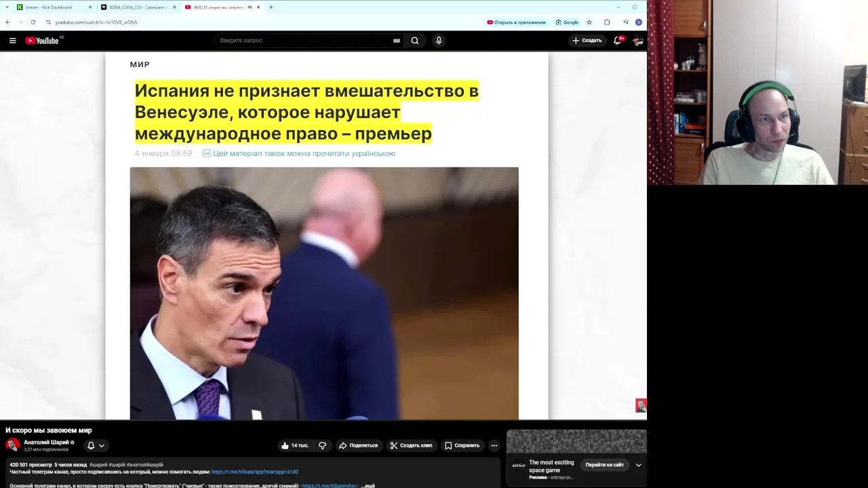Open the t.me/ASupersharij link
The height and width of the screenshot is (488, 868).
tap(330, 486)
